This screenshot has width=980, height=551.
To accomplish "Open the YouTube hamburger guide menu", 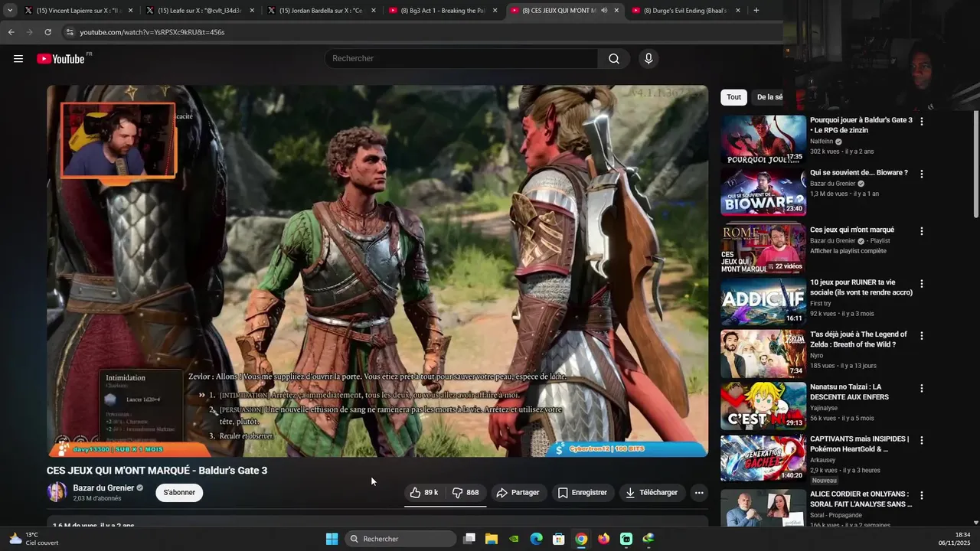I will [18, 59].
